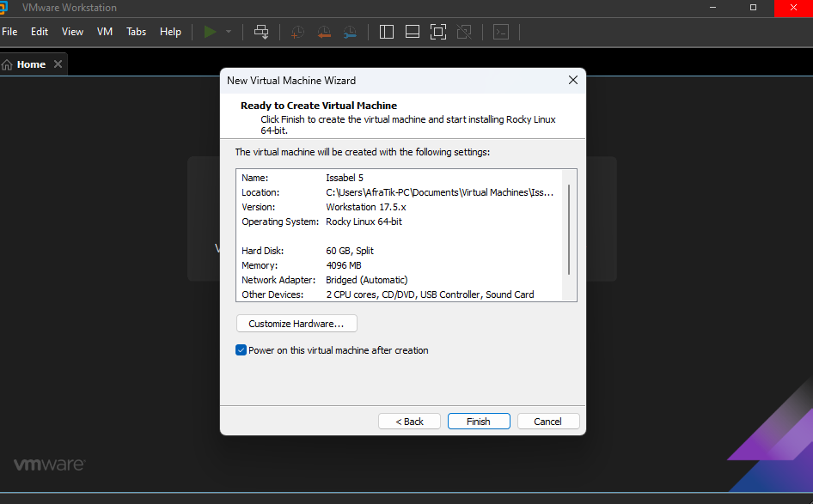Close the New Virtual Machine Wizard dialog
Screen dimensions: 813x504
tap(573, 81)
